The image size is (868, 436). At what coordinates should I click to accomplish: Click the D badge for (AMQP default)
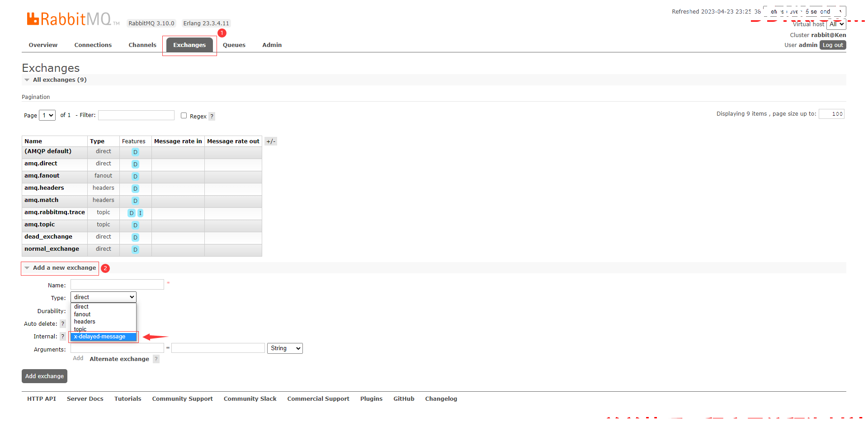coord(135,152)
